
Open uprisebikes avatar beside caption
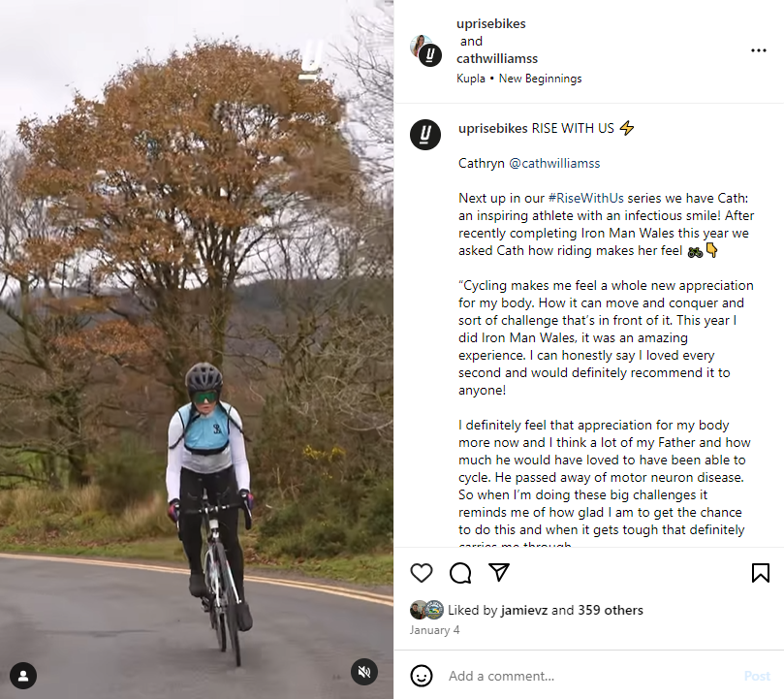click(x=425, y=135)
